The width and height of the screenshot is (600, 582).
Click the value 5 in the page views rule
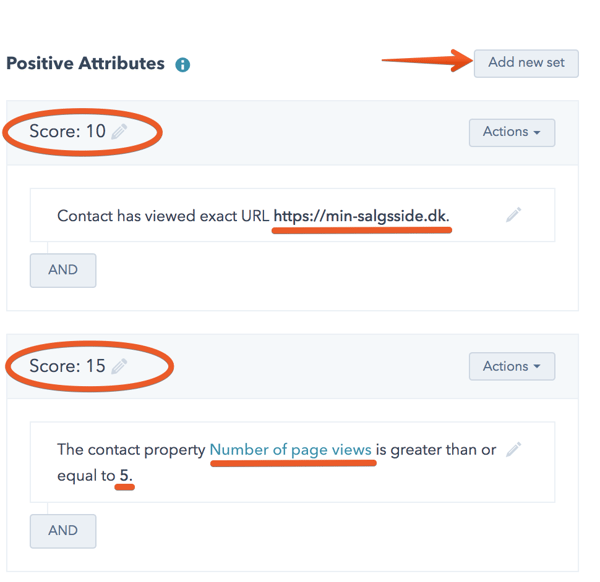click(x=125, y=476)
